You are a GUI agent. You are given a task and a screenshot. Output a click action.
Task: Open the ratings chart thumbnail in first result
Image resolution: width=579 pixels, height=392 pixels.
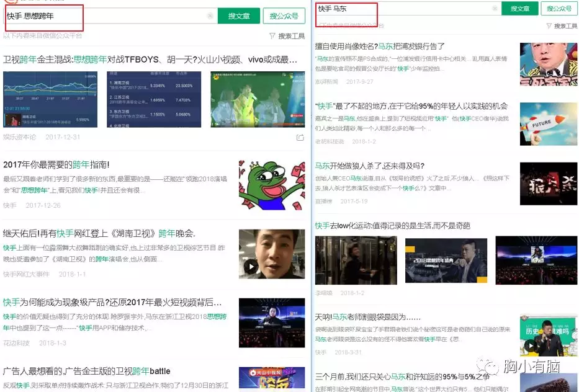click(x=102, y=99)
